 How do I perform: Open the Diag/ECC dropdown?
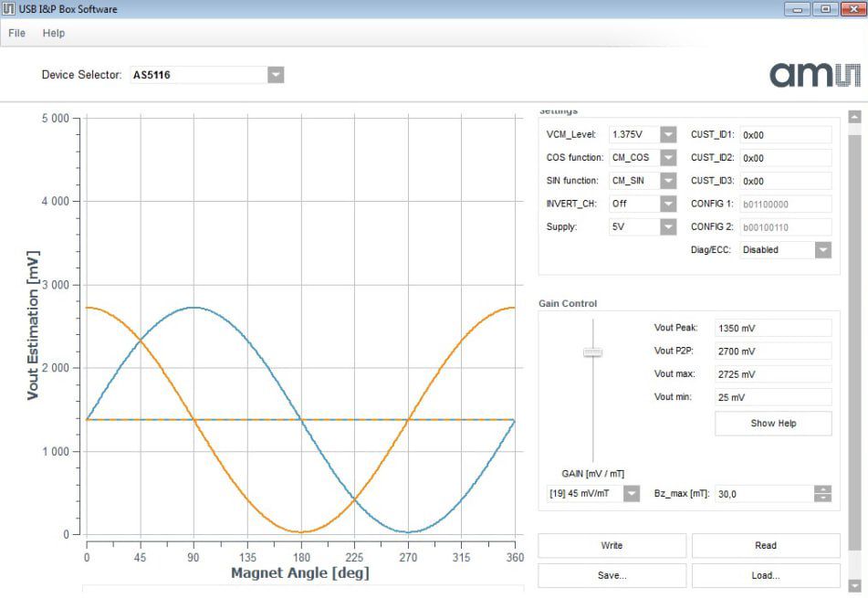822,249
